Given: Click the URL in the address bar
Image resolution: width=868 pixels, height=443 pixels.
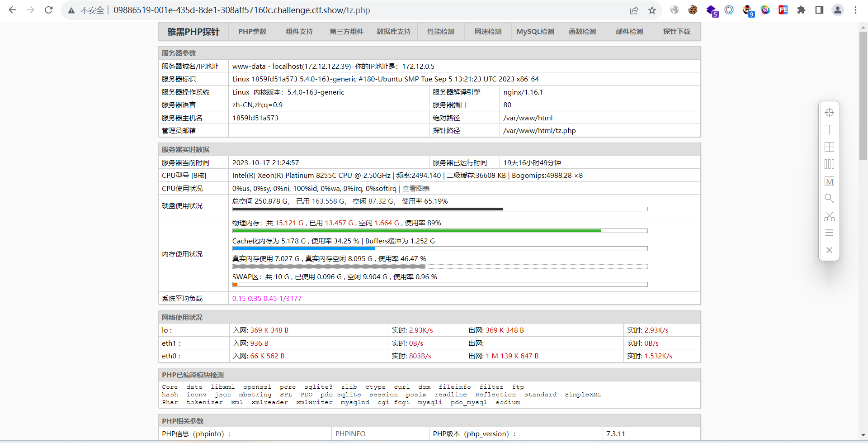Looking at the screenshot, I should 242,10.
